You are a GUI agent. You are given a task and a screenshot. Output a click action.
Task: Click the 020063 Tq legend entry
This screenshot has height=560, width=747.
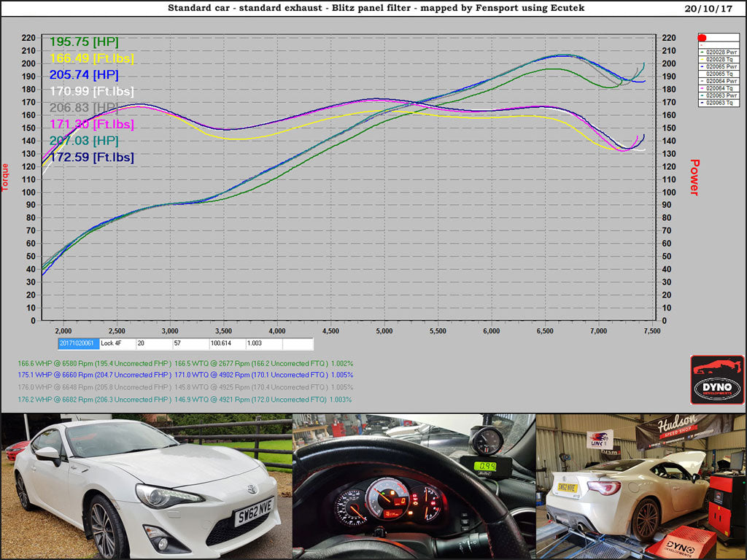pyautogui.click(x=721, y=103)
